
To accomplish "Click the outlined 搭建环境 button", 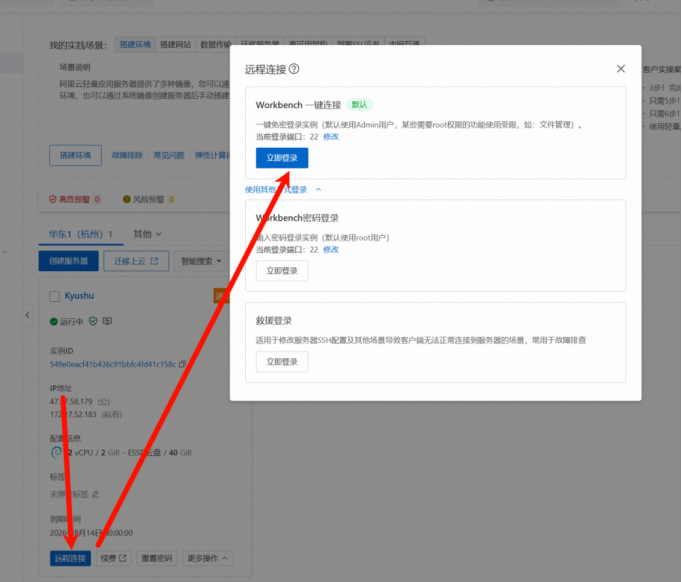I will pyautogui.click(x=75, y=155).
